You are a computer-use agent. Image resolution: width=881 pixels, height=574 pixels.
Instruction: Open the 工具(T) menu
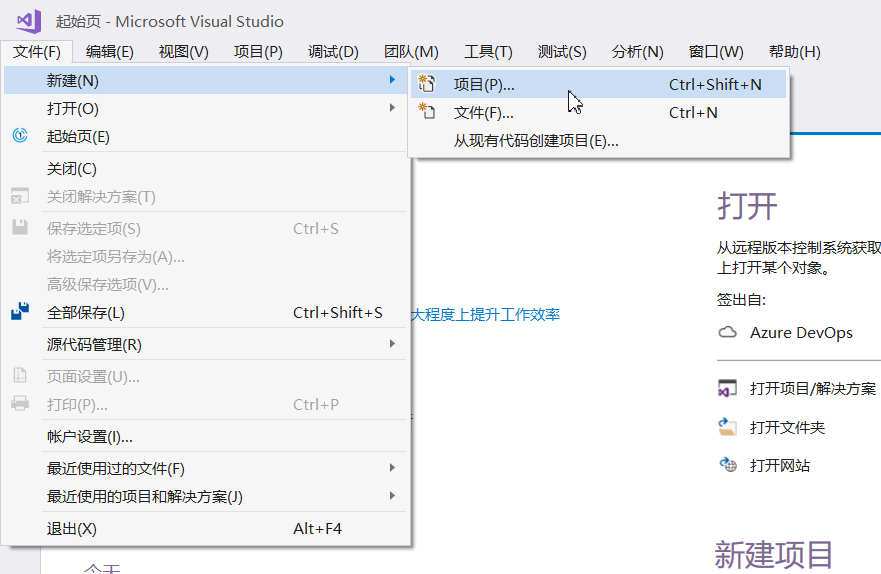[488, 52]
